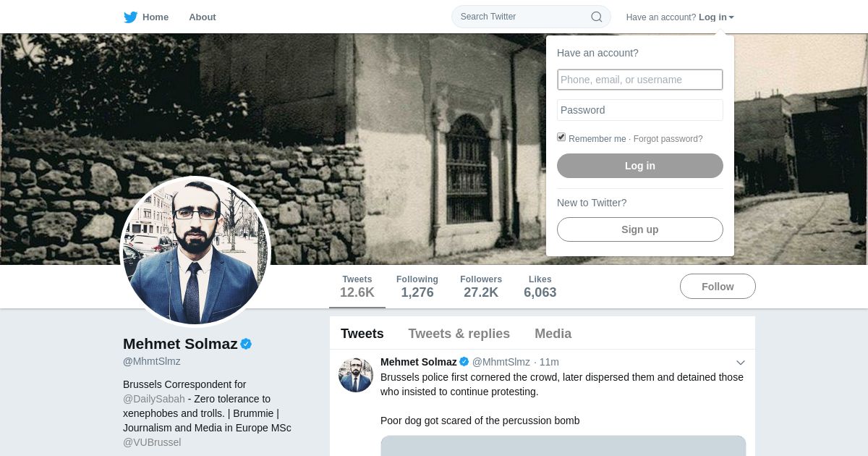The height and width of the screenshot is (456, 868).
Task: Focus the Phone, email, or username field
Action: pyautogui.click(x=640, y=80)
